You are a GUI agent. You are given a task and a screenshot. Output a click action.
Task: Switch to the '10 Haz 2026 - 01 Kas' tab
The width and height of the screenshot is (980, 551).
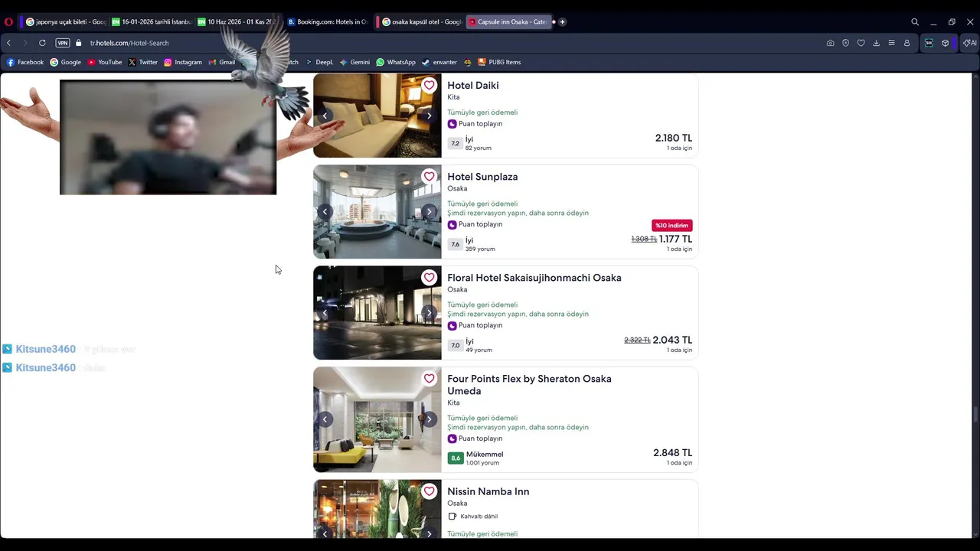tap(237, 22)
